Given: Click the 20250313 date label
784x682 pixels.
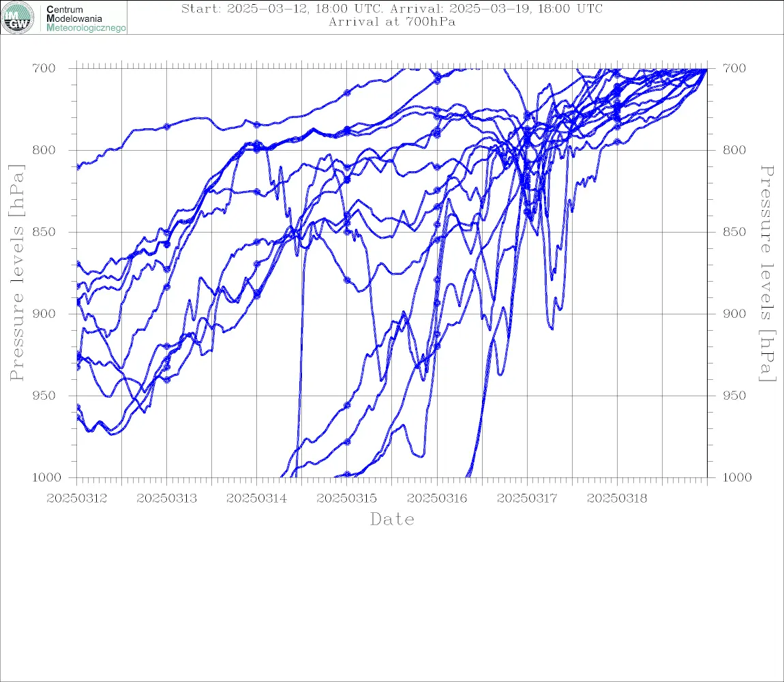Looking at the screenshot, I should 166,499.
